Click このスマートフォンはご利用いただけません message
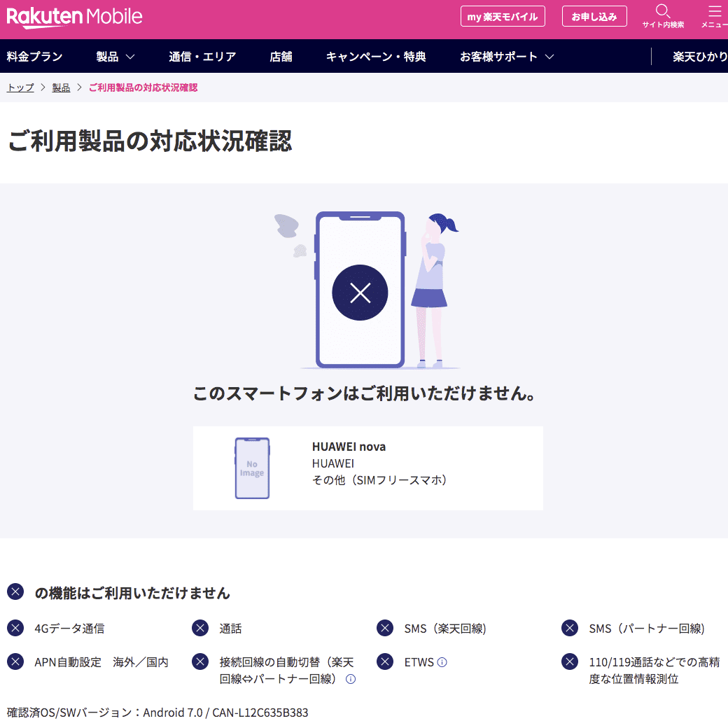Image resolution: width=728 pixels, height=728 pixels. 364,393
